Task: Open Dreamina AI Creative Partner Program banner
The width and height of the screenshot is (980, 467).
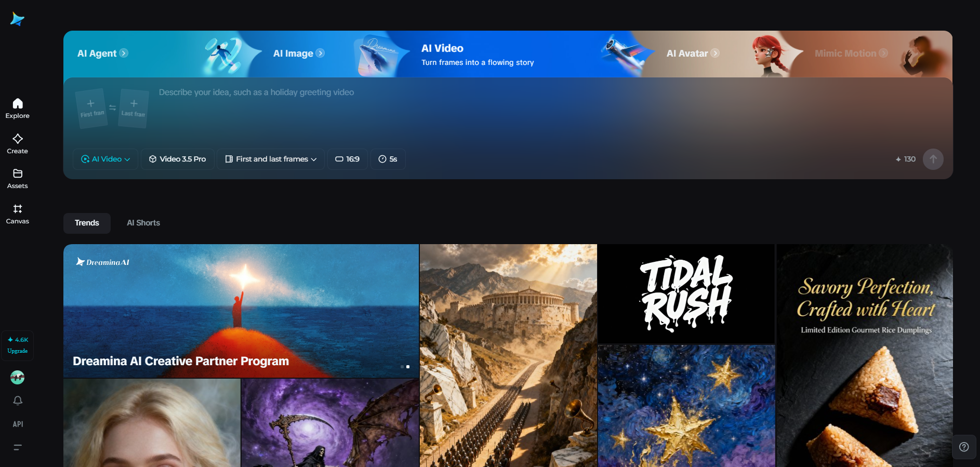Action: coord(241,311)
